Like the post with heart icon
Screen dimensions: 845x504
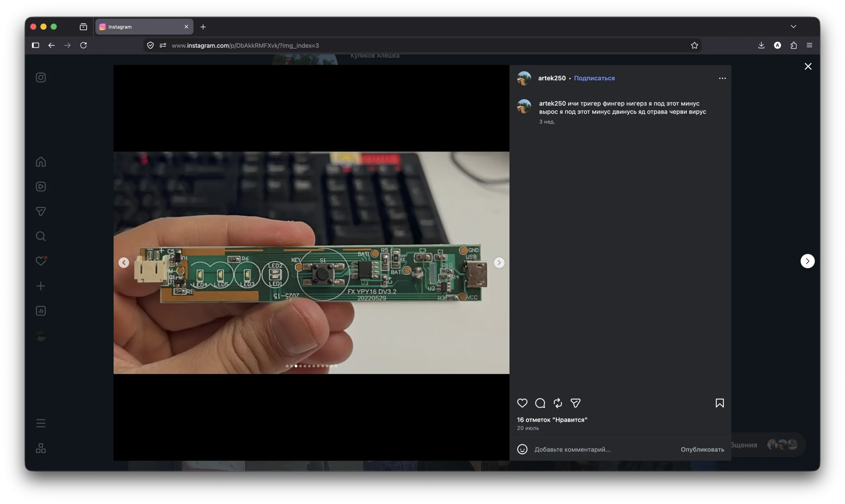pos(522,403)
